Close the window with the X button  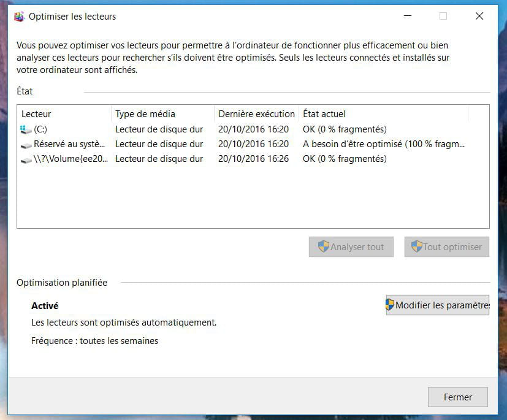point(479,16)
